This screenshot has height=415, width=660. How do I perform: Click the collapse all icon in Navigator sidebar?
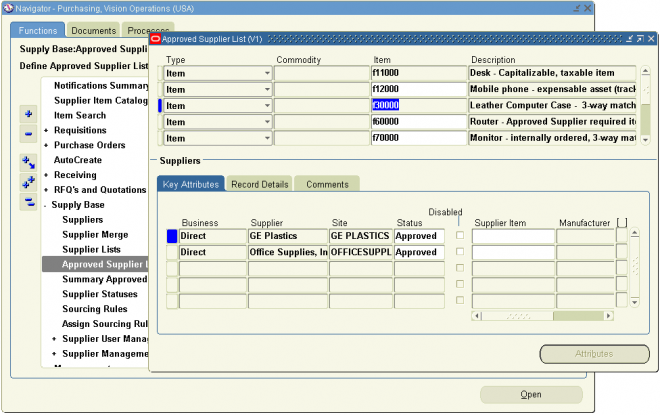pos(28,202)
